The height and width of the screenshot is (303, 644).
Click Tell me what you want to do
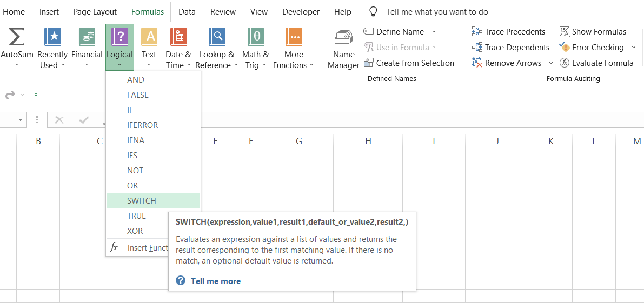(437, 12)
